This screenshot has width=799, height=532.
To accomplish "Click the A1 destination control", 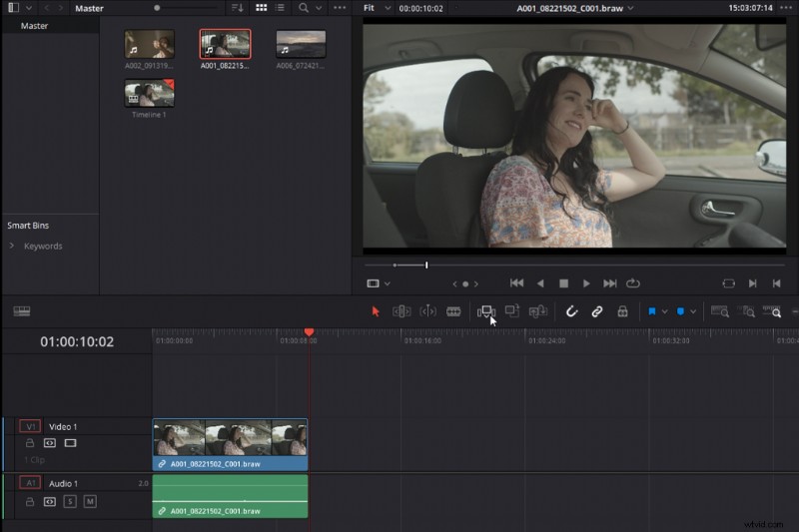I will point(30,483).
